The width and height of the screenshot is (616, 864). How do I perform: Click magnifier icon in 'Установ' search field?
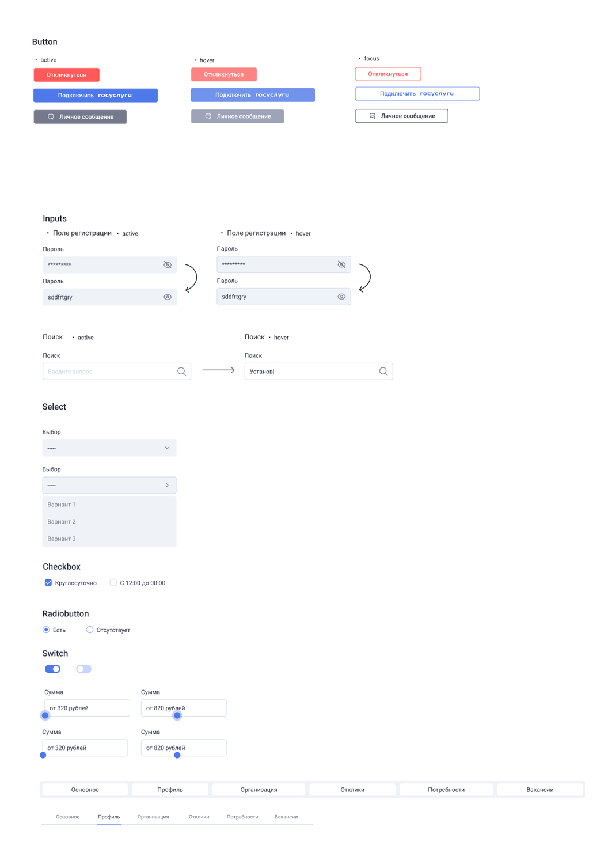(x=383, y=372)
